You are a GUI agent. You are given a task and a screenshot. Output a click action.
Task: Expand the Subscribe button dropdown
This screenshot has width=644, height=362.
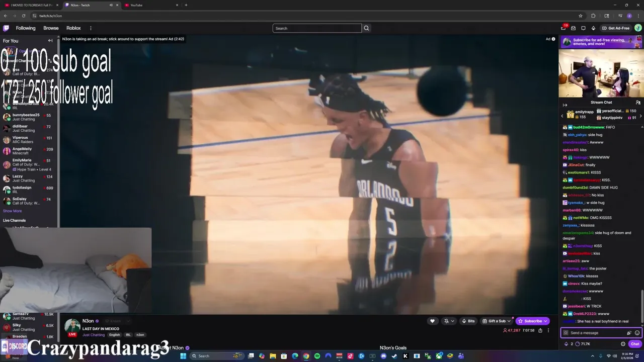click(546, 321)
